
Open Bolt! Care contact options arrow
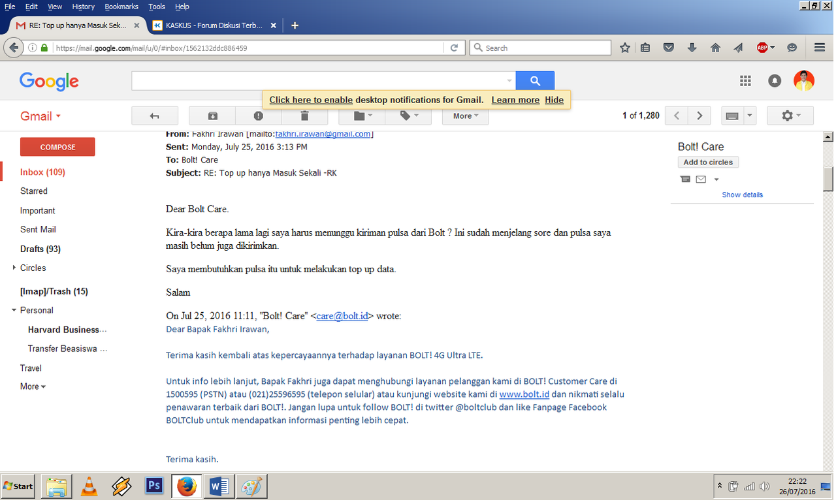click(716, 180)
